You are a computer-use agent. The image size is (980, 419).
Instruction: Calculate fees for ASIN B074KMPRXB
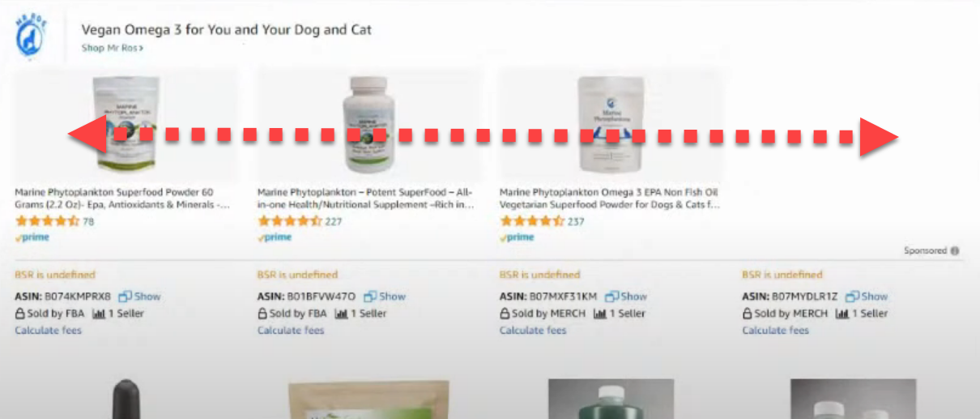coord(48,331)
